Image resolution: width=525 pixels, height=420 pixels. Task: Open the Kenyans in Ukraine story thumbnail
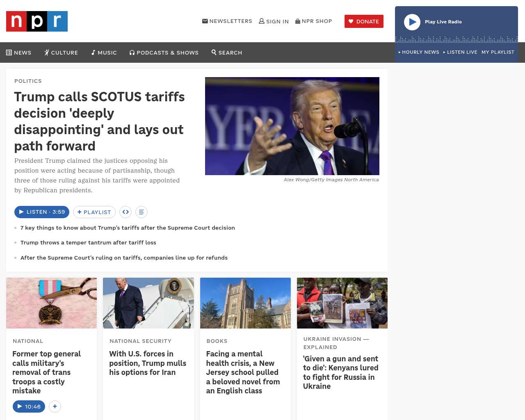pyautogui.click(x=342, y=303)
